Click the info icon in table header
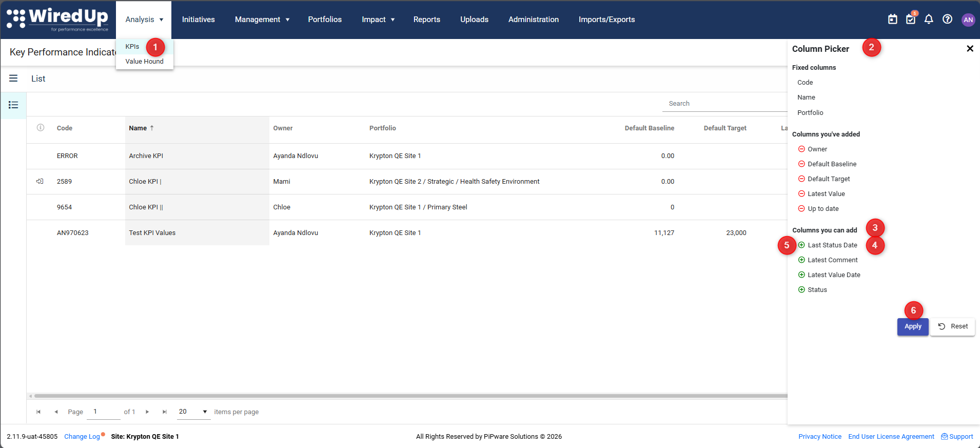This screenshot has height=448, width=980. (x=41, y=128)
